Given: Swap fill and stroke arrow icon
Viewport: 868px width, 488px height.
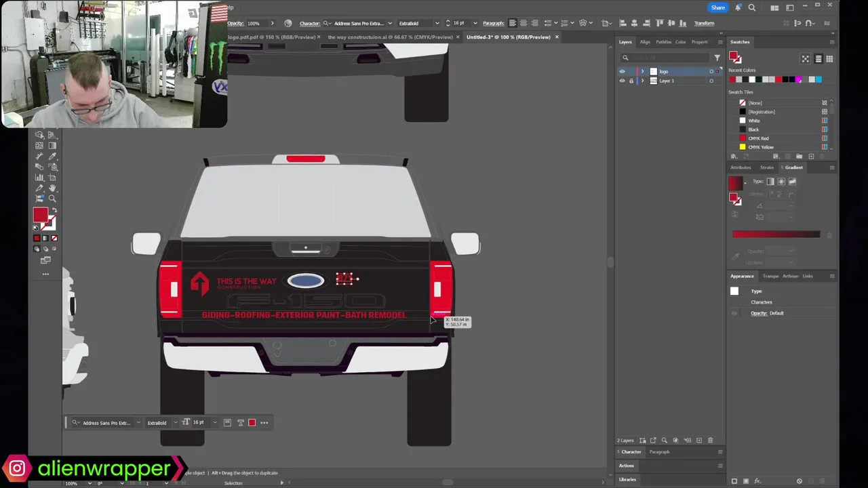Looking at the screenshot, I should 54,209.
